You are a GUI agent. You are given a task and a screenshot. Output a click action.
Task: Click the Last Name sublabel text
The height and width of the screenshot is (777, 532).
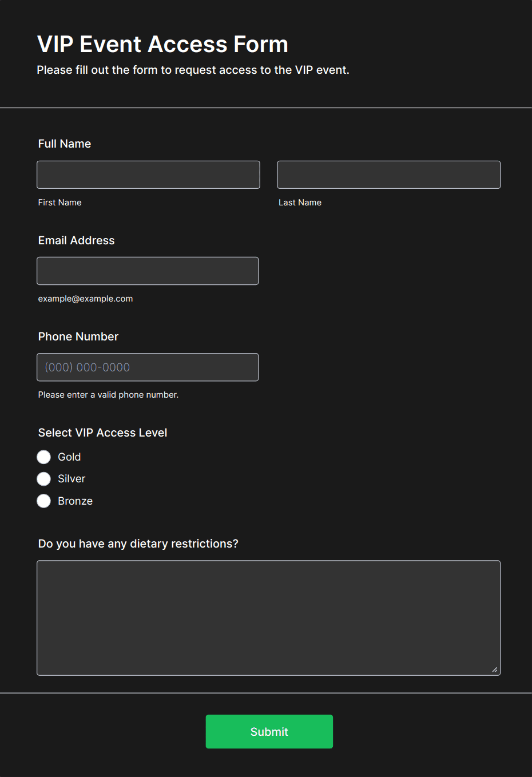(300, 202)
